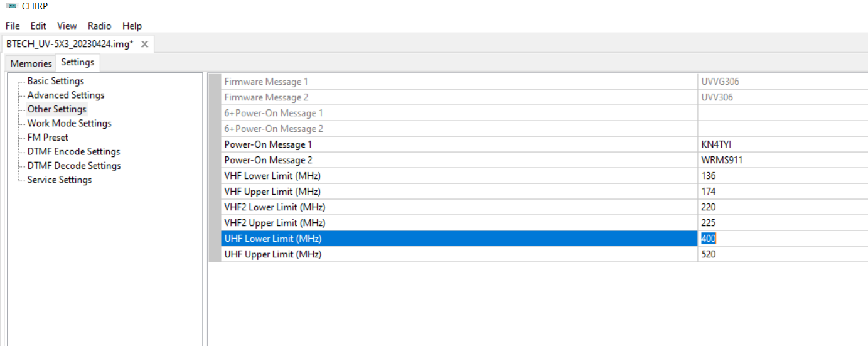This screenshot has width=868, height=346.
Task: Select the highlighted UHF Lower Limit (MHz) row
Action: [x=459, y=239]
